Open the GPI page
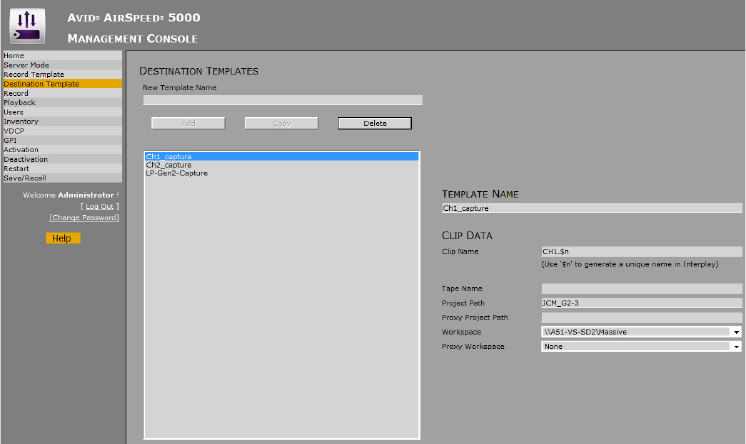 (x=62, y=140)
